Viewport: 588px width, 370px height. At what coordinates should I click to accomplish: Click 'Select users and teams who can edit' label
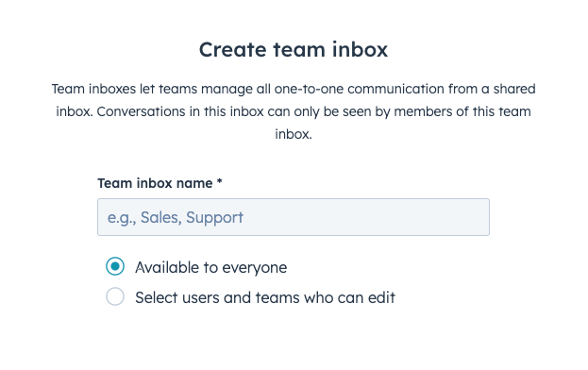(265, 297)
